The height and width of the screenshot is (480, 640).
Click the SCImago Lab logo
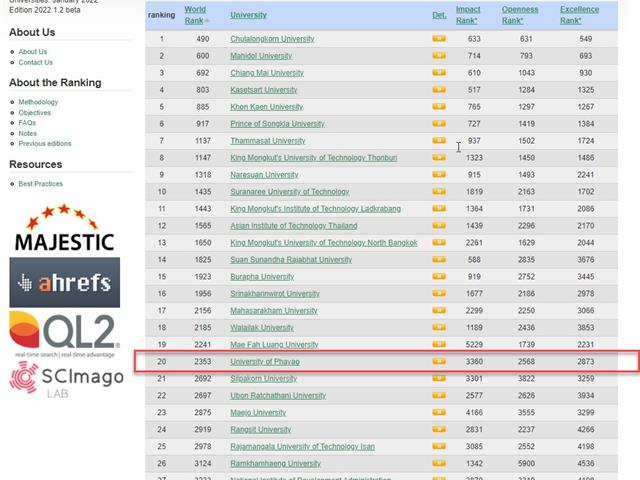tap(66, 380)
